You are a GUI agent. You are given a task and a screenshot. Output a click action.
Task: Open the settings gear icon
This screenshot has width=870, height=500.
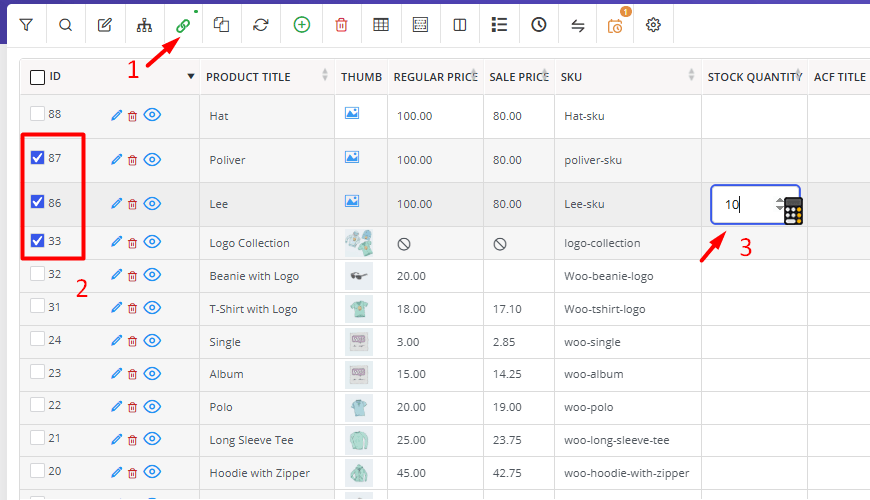(x=654, y=25)
